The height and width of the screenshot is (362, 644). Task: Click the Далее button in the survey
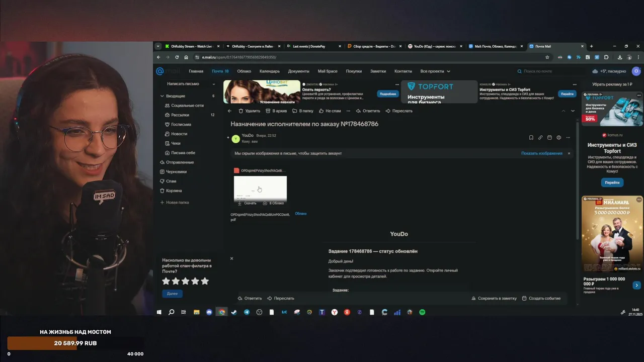pyautogui.click(x=172, y=293)
